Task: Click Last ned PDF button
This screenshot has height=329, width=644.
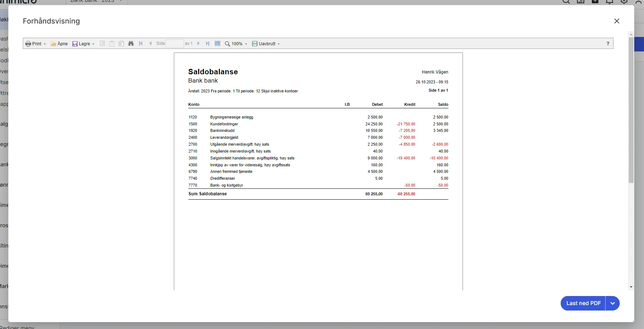Action: point(583,303)
